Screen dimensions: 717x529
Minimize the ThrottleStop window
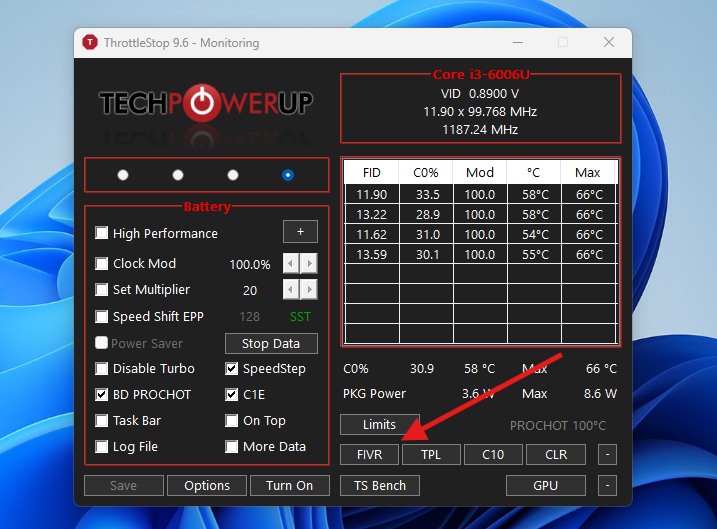[518, 43]
